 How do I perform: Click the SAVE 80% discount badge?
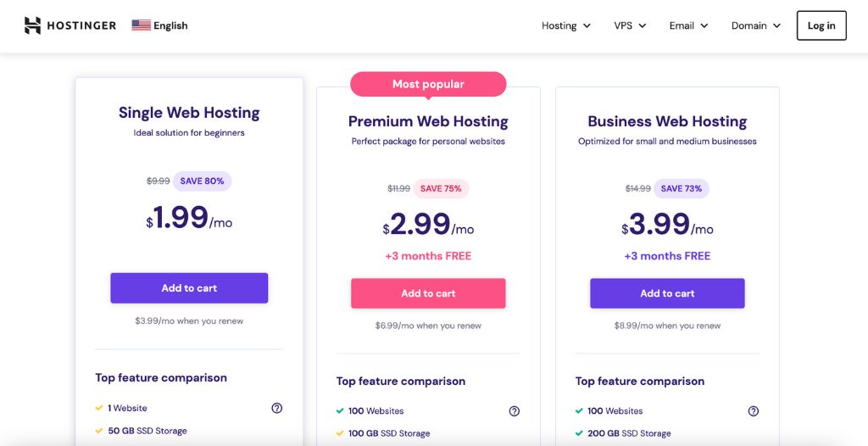(x=203, y=181)
